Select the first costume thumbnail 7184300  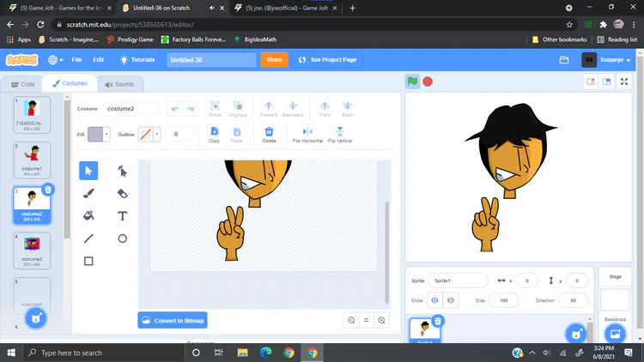pyautogui.click(x=32, y=115)
